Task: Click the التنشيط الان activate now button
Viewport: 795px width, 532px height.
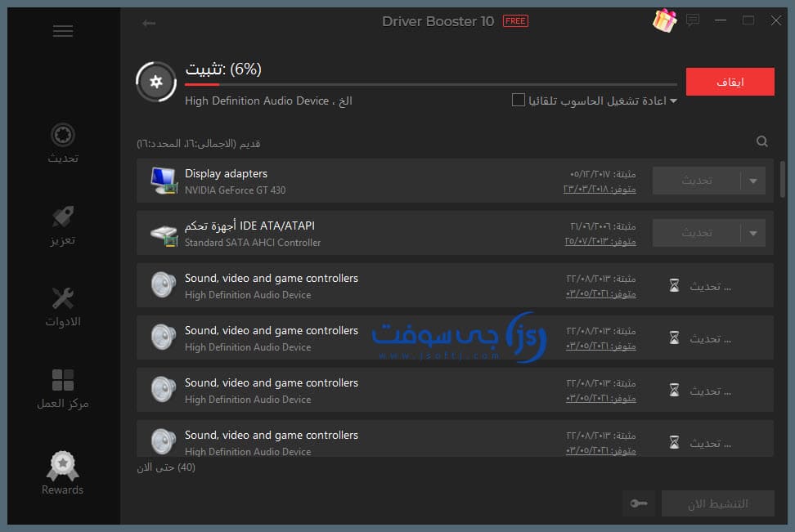Action: pyautogui.click(x=718, y=503)
